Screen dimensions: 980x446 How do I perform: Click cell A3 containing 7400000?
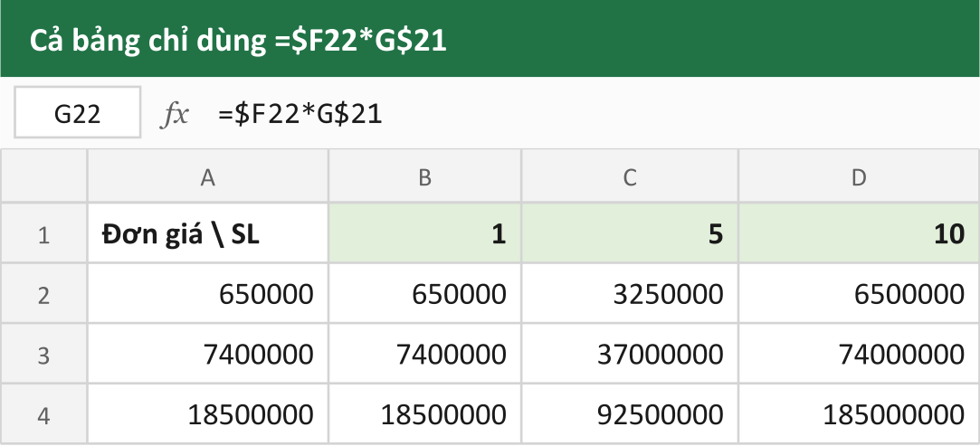(207, 354)
